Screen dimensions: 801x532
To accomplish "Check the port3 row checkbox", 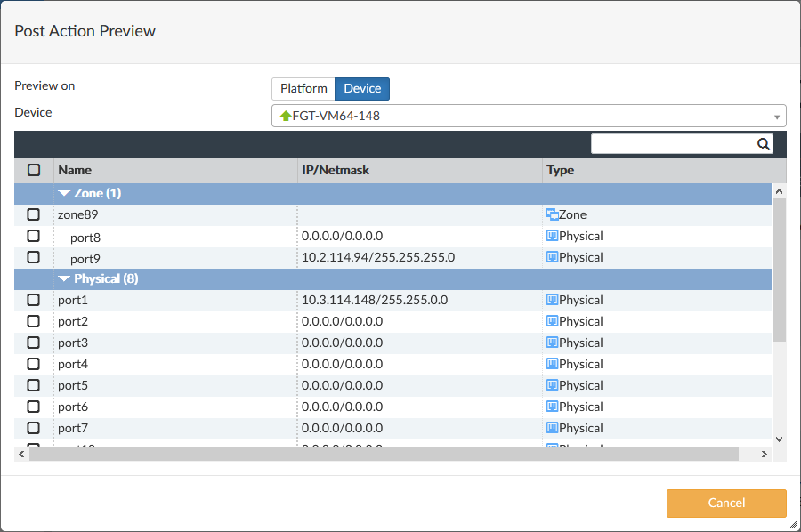I will pyautogui.click(x=33, y=343).
